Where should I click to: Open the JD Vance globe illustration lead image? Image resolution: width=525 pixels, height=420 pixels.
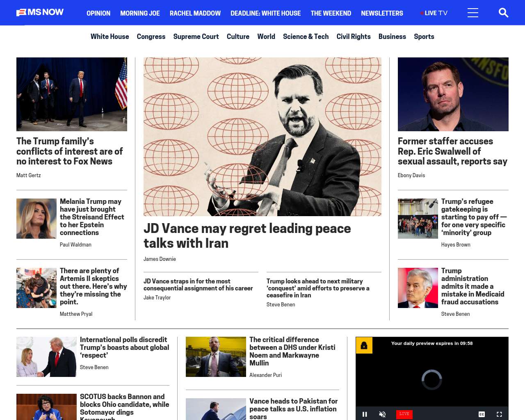coord(262,137)
